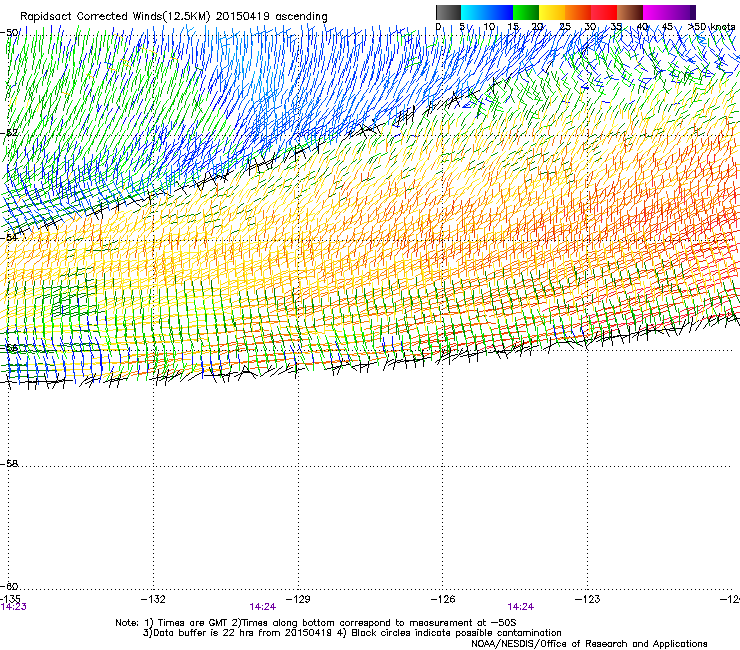Click the ">50 knots" legend label
The image size is (740, 650).
tap(711, 27)
